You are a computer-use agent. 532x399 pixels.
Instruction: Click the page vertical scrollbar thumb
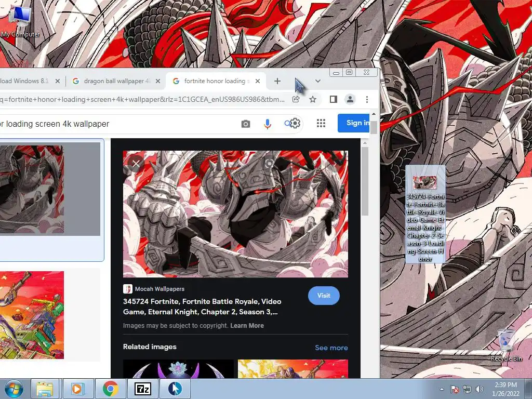[x=374, y=128]
